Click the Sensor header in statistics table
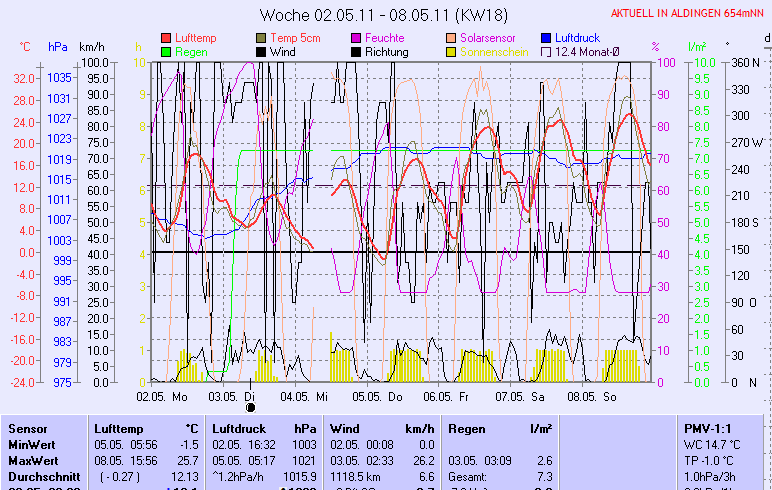Viewport: 772px width, 490px height. (x=27, y=428)
